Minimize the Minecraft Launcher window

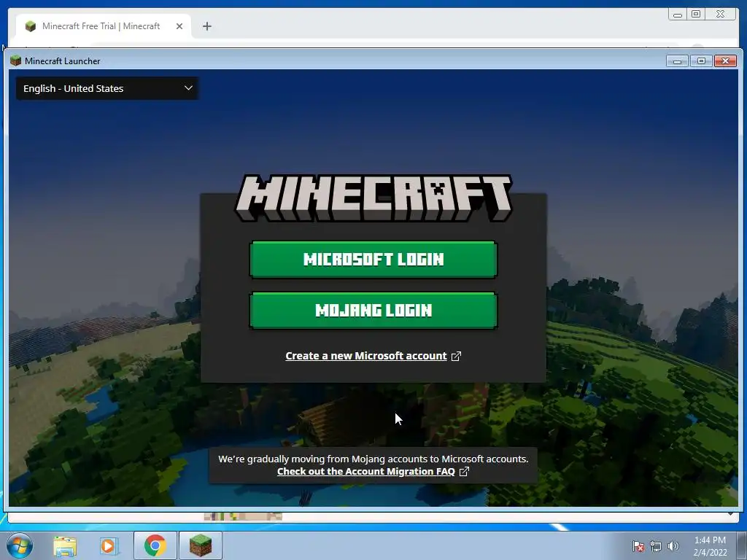pos(677,61)
